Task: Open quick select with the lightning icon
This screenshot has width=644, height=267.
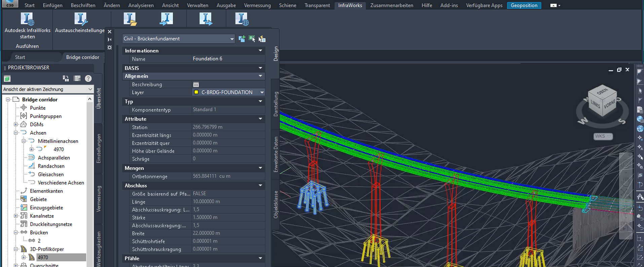Action: pyautogui.click(x=262, y=39)
